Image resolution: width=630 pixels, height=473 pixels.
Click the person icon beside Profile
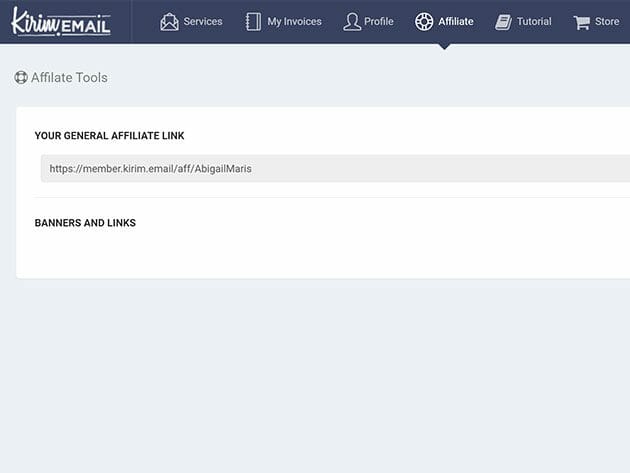click(x=351, y=22)
